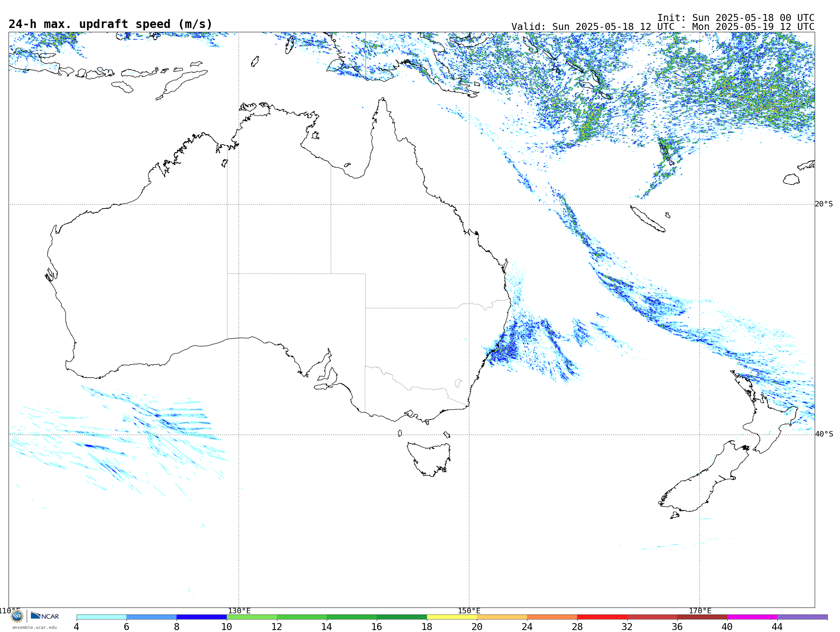Click the NSF logo icon
This screenshot has height=632, width=840.
tap(17, 616)
